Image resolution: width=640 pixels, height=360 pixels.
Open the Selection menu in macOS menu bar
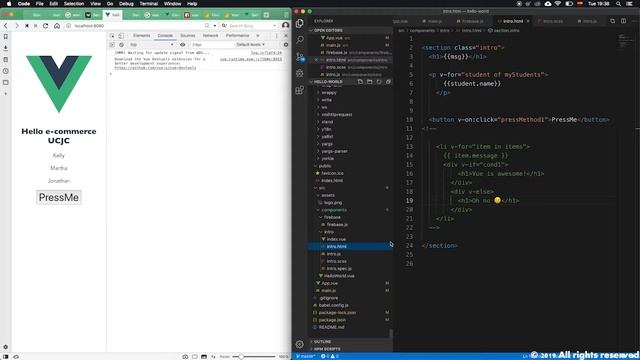(74, 4)
